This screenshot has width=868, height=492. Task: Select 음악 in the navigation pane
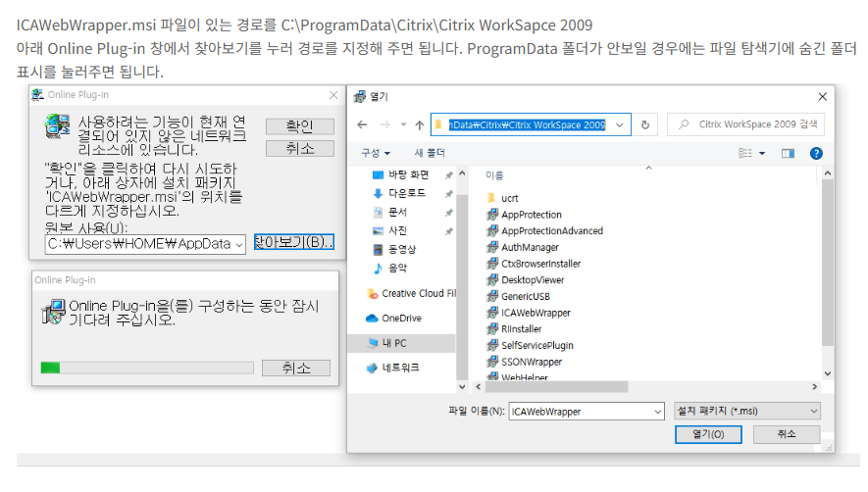pyautogui.click(x=397, y=269)
